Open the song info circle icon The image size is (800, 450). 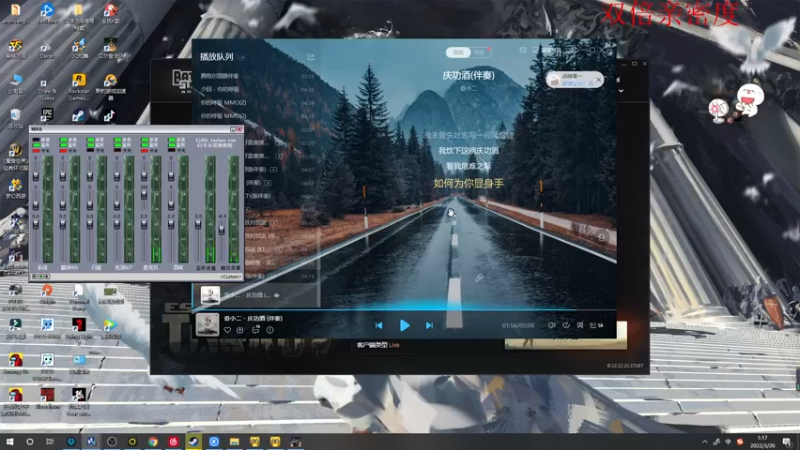(270, 330)
